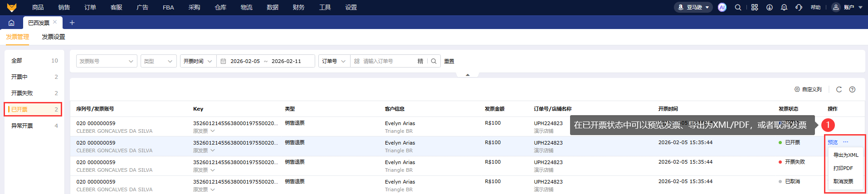Open the 发票账号 dropdown
Image resolution: width=868 pixels, height=194 pixels.
point(106,61)
